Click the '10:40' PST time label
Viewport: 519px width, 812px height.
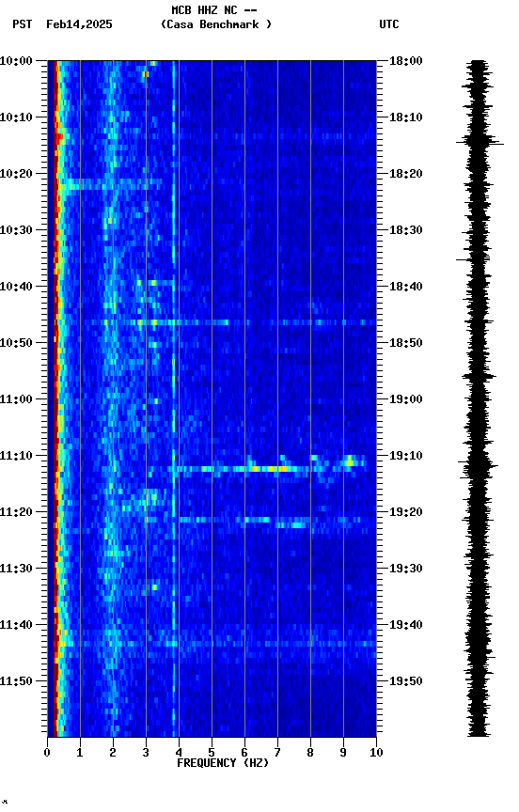coord(16,287)
